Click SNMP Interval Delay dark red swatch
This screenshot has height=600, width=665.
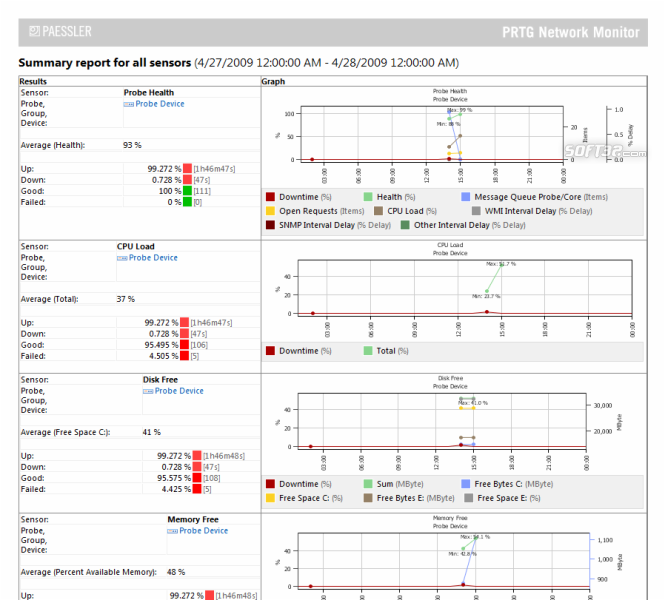[270, 225]
